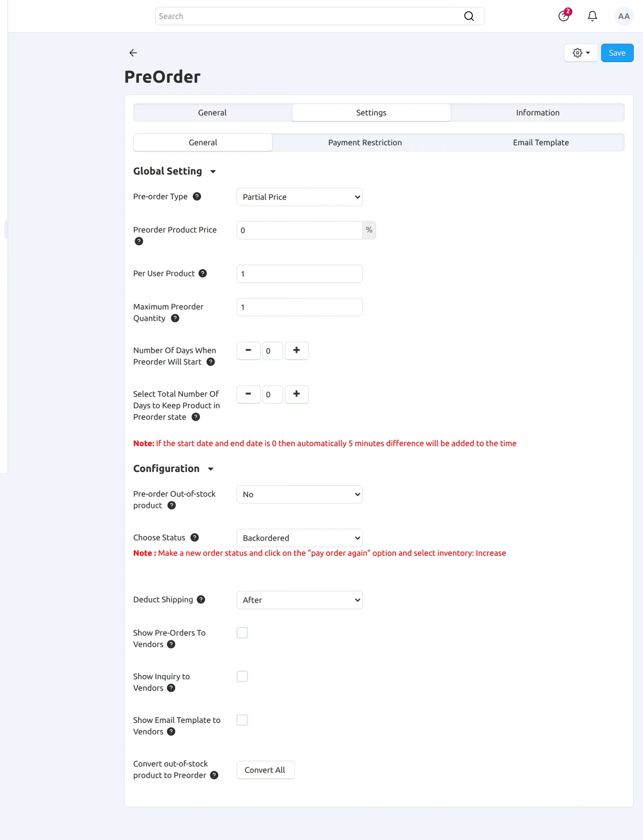
Task: Open the Payment Restriction tab
Action: coord(364,142)
